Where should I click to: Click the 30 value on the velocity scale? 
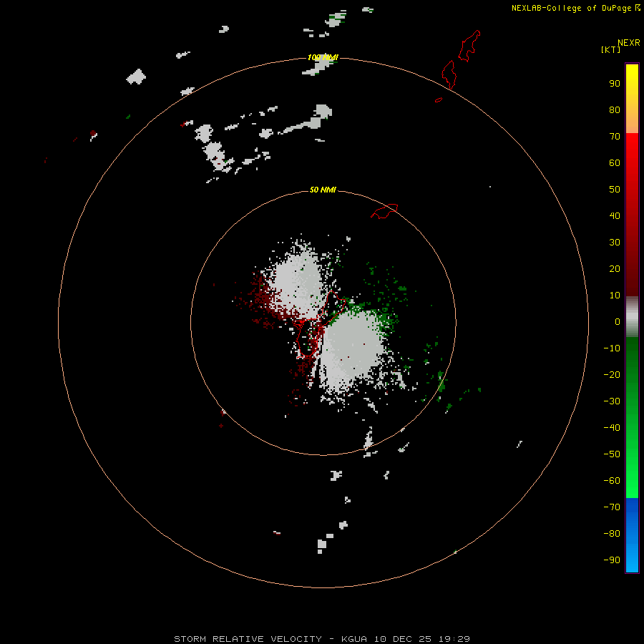coord(615,243)
